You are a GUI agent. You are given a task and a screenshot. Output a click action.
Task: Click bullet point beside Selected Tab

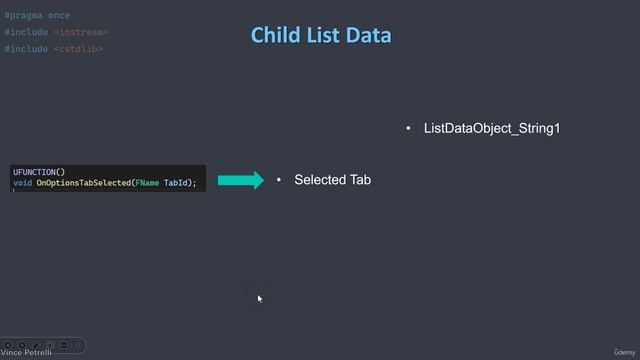279,180
